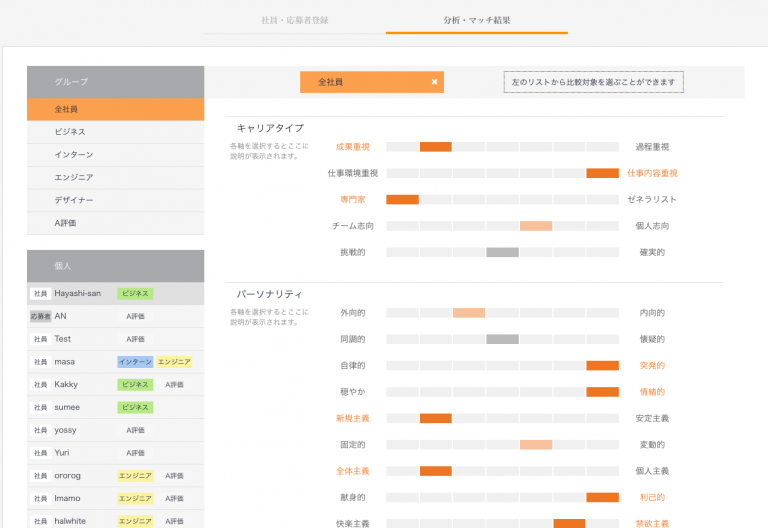Viewport: 768px width, 528px height.
Task: Click the パーソナリティ section heading
Action: click(269, 294)
